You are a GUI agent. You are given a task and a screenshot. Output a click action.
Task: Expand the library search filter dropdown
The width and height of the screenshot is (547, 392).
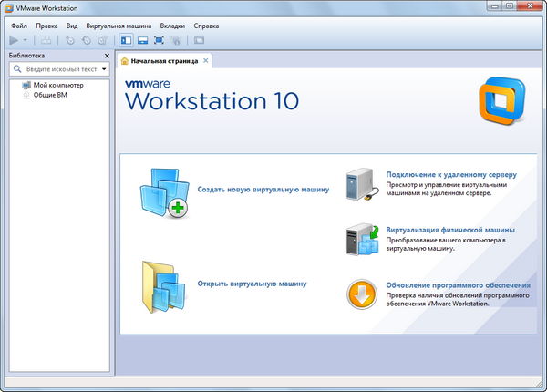pos(104,69)
